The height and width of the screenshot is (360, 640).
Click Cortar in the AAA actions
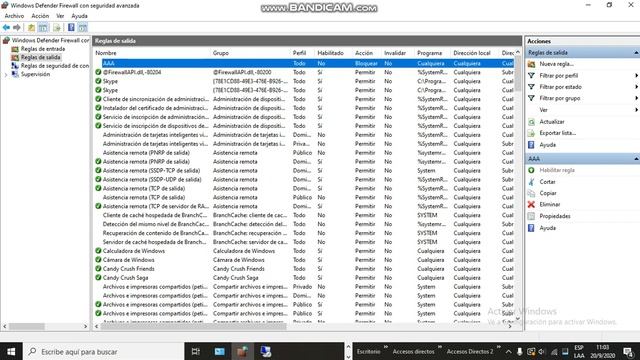tap(547, 182)
